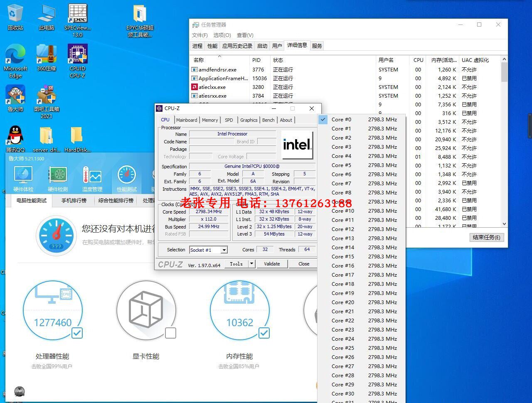Open the 选项(O) menu in Task Manager
Image resolution: width=532 pixels, height=403 pixels.
tap(222, 35)
